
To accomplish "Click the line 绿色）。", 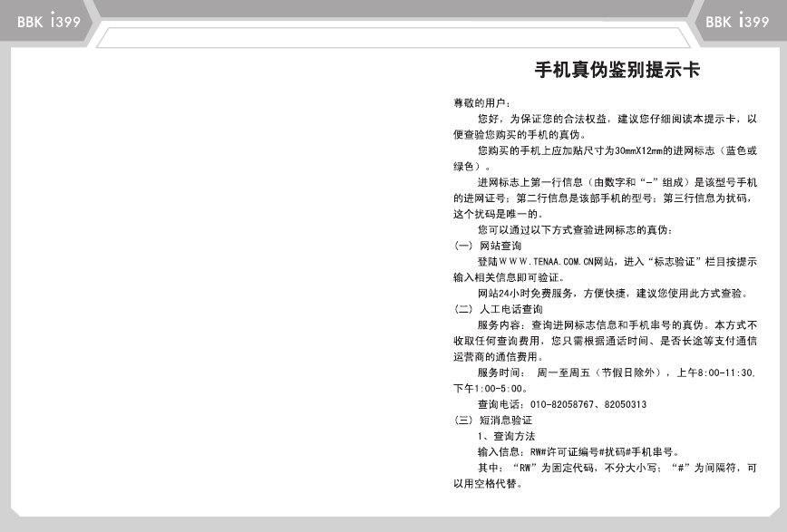I will point(471,166).
